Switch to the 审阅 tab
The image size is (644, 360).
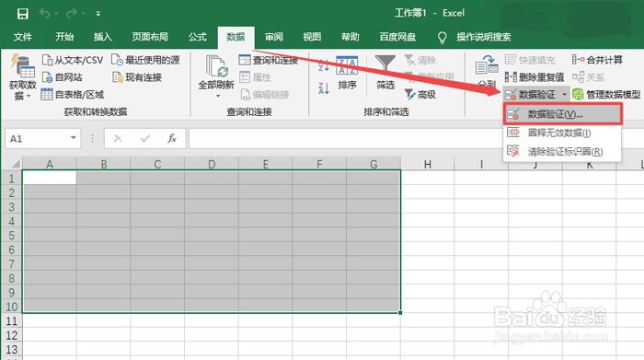(273, 37)
